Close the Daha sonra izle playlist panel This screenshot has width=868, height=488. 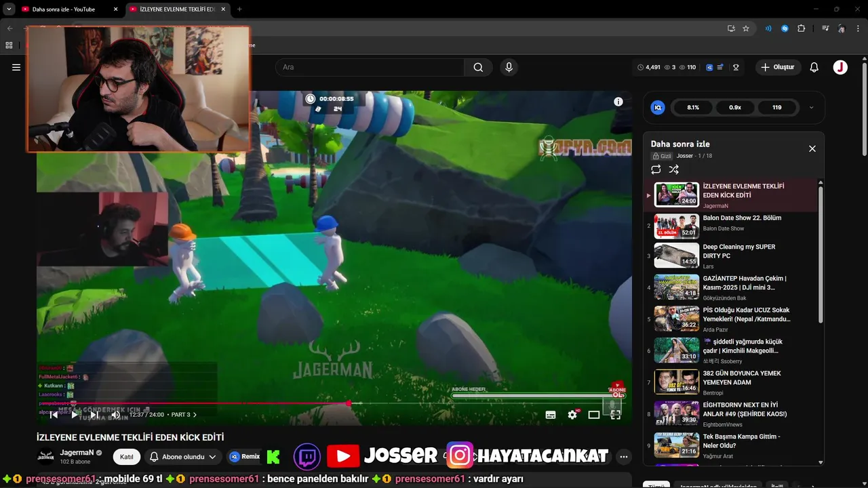click(812, 148)
